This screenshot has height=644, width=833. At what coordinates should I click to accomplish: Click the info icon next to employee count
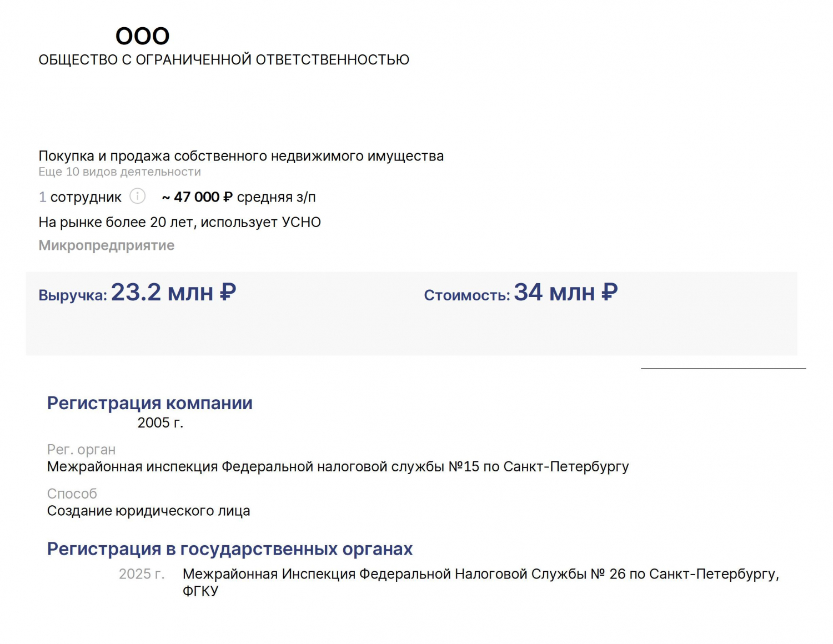[137, 196]
